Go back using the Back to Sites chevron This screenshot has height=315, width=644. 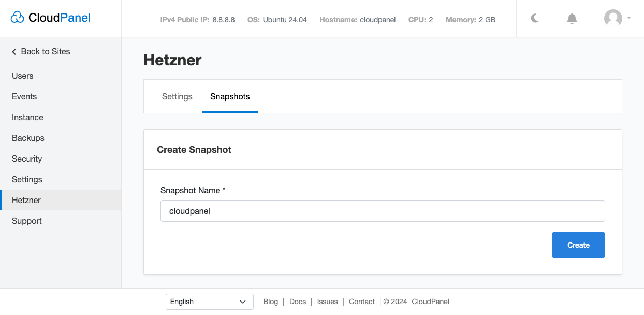(x=14, y=52)
